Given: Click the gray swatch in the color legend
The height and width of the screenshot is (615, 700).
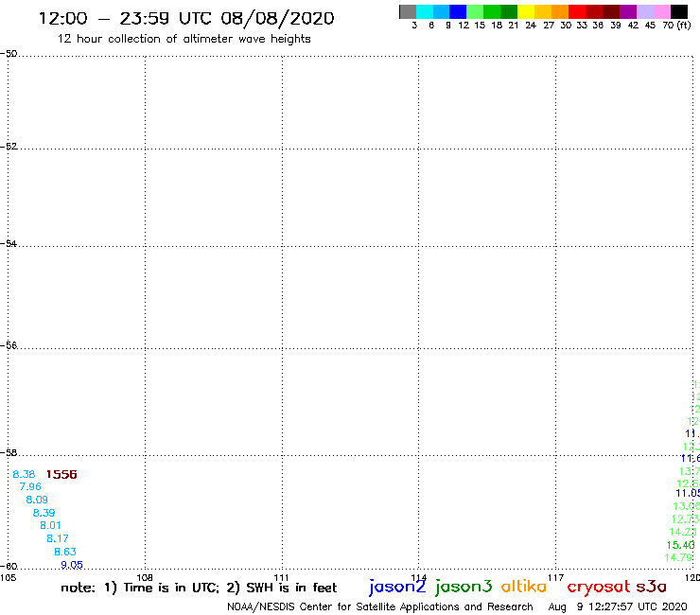Looking at the screenshot, I should (408, 11).
